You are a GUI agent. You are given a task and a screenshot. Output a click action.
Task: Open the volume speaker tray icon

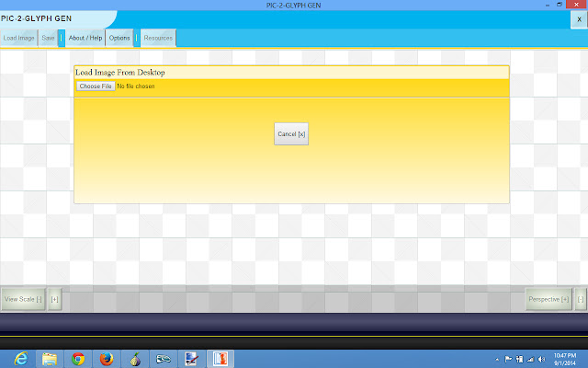541,360
